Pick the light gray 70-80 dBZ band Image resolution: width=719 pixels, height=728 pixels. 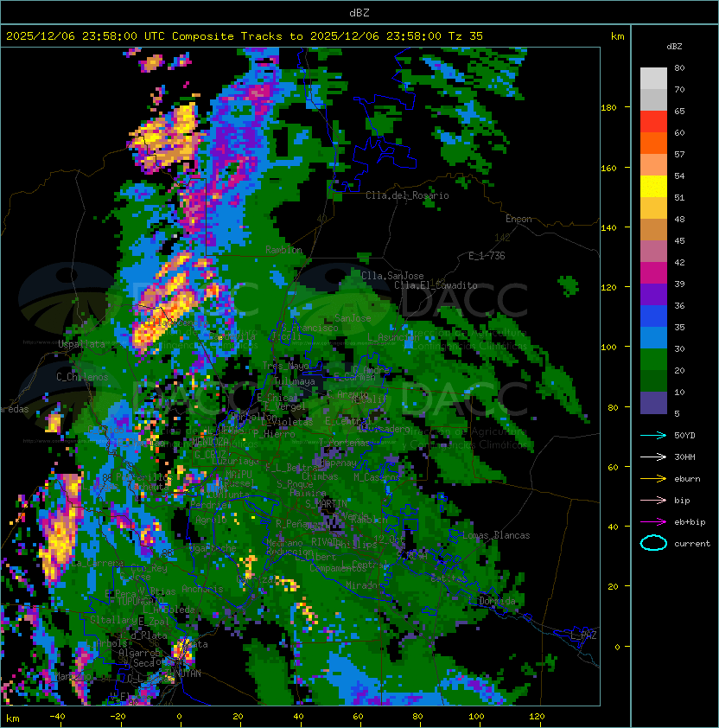click(x=653, y=79)
